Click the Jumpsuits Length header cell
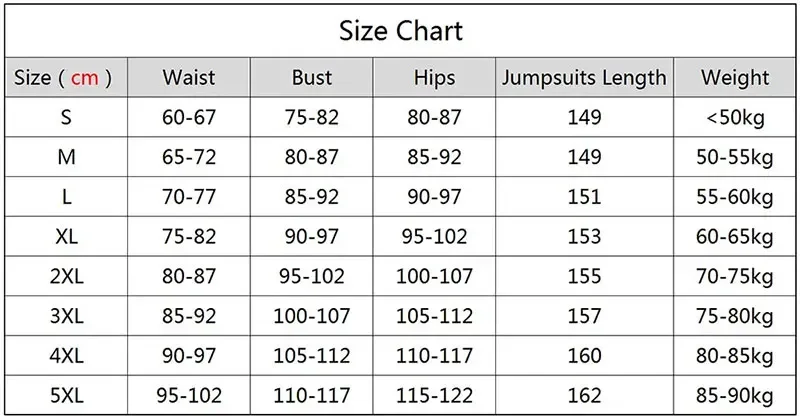Screen dimensions: 800x417 tap(584, 78)
